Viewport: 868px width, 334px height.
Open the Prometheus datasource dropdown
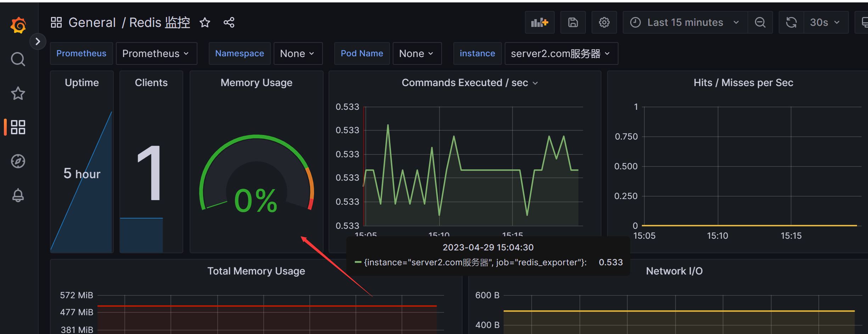(156, 53)
